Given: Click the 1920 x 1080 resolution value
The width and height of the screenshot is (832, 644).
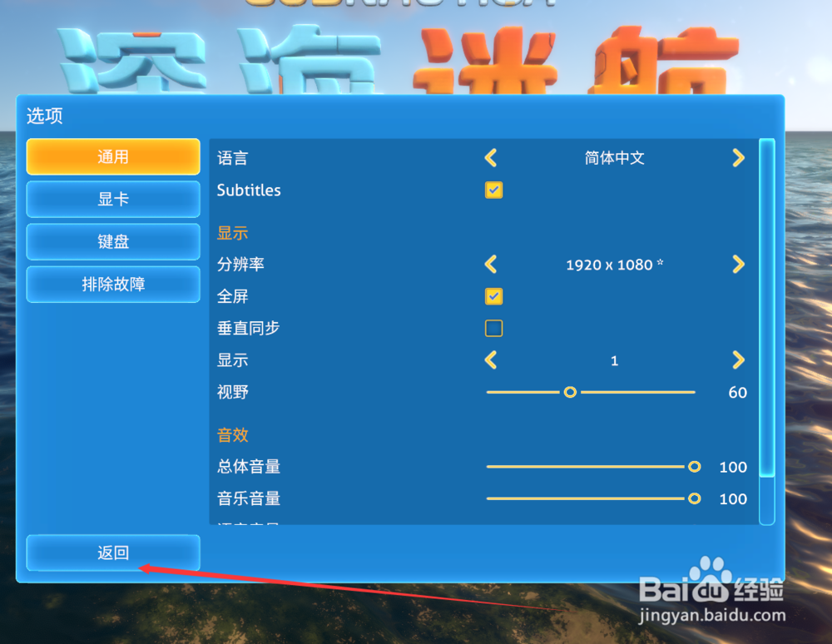Looking at the screenshot, I should [615, 265].
